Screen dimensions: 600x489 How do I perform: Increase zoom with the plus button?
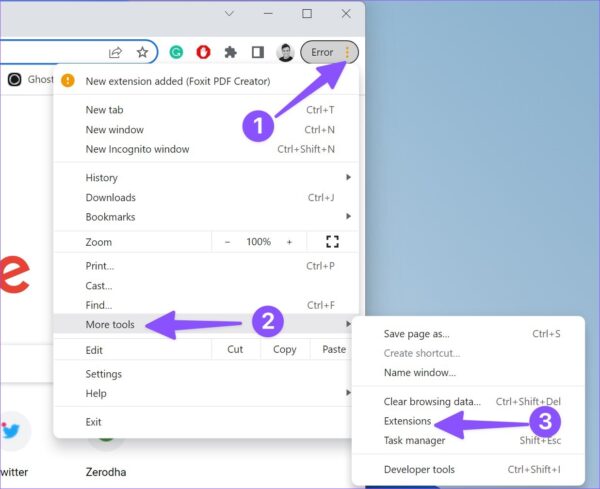click(x=289, y=242)
